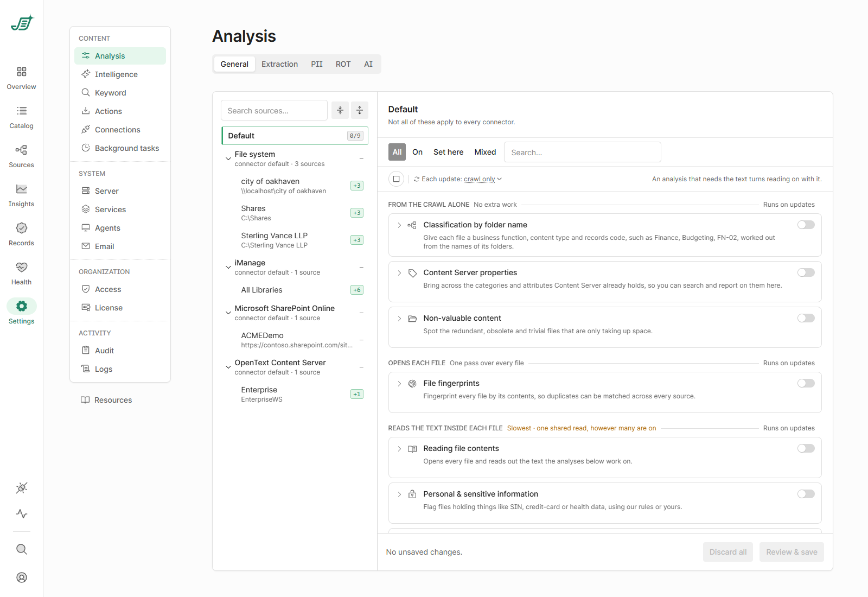Click the Discard all button

tap(728, 552)
